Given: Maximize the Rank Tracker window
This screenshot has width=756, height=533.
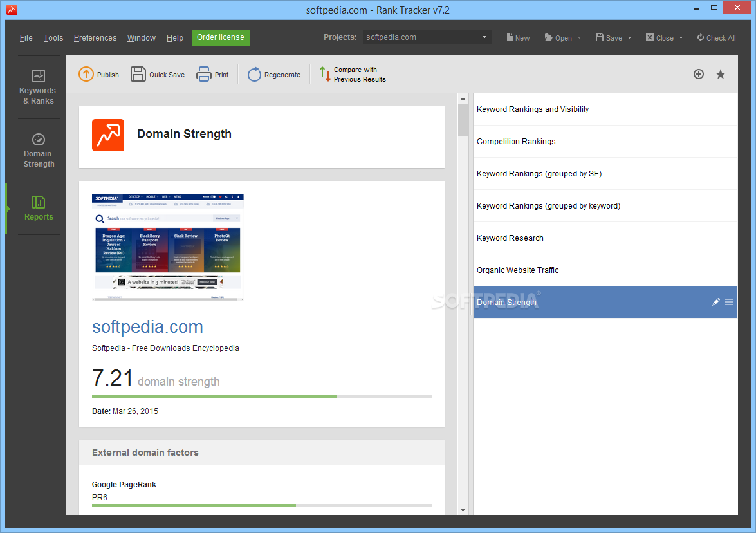Looking at the screenshot, I should coord(714,8).
